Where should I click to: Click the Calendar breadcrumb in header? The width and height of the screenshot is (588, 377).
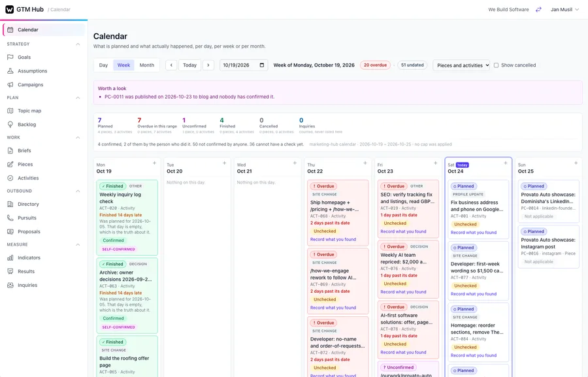click(x=60, y=9)
